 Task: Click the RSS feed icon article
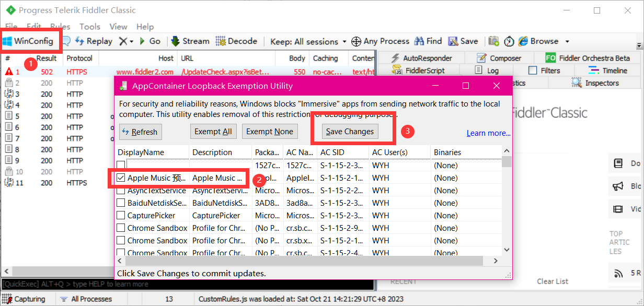pyautogui.click(x=618, y=273)
